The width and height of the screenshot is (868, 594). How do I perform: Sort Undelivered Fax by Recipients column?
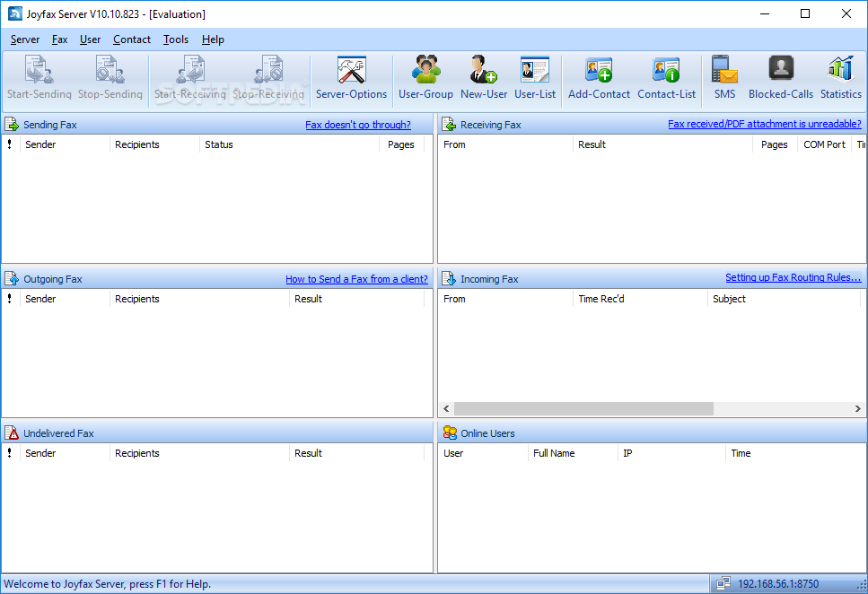pyautogui.click(x=200, y=453)
